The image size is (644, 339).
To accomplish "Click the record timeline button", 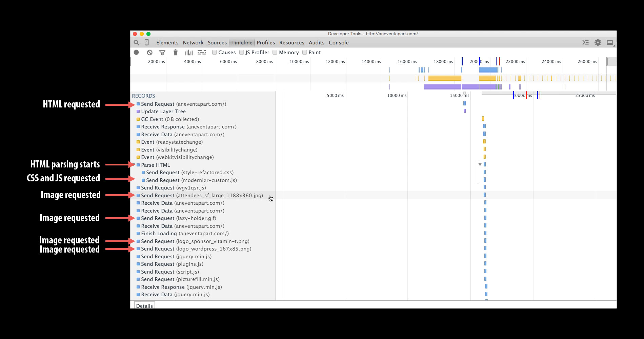I will click(x=136, y=52).
